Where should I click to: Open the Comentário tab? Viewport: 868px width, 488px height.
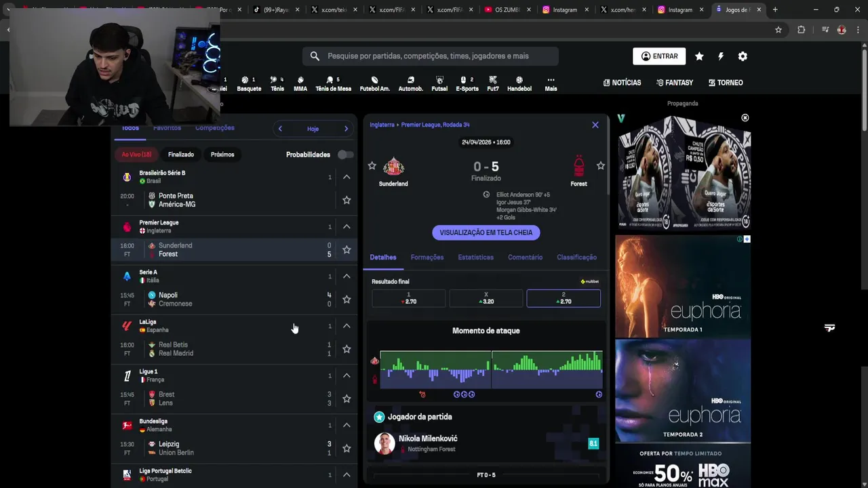point(525,258)
